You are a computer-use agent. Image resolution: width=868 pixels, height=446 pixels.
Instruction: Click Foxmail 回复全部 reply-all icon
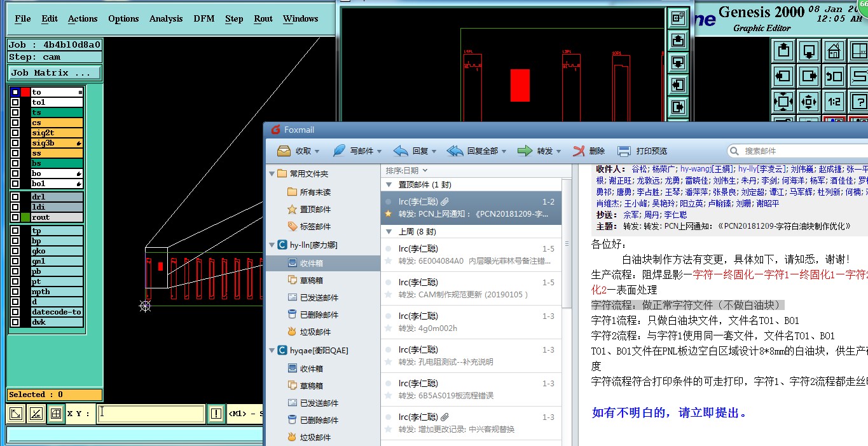click(455, 151)
